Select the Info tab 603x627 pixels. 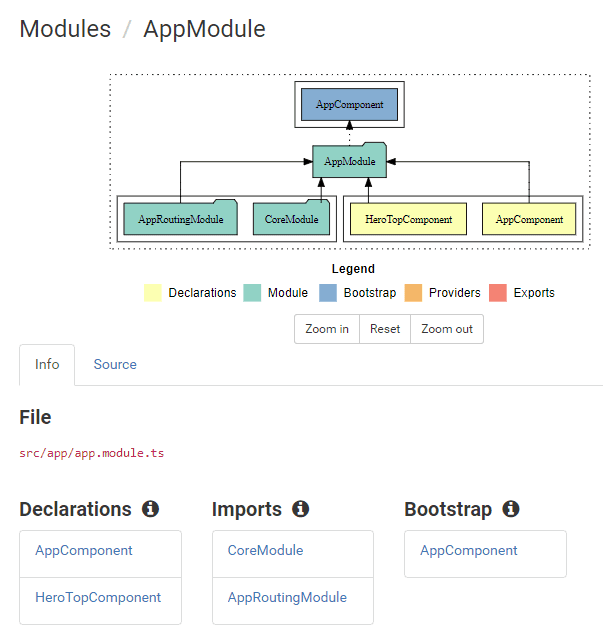tap(47, 364)
